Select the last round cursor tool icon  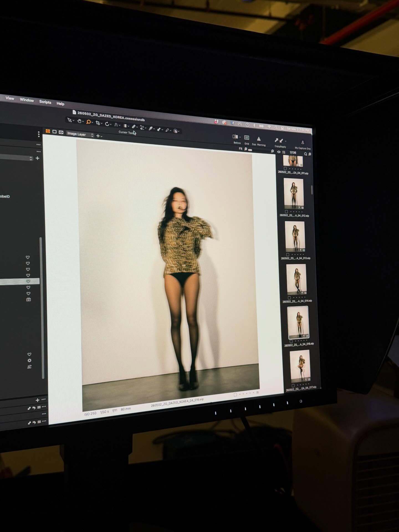pyautogui.click(x=175, y=131)
